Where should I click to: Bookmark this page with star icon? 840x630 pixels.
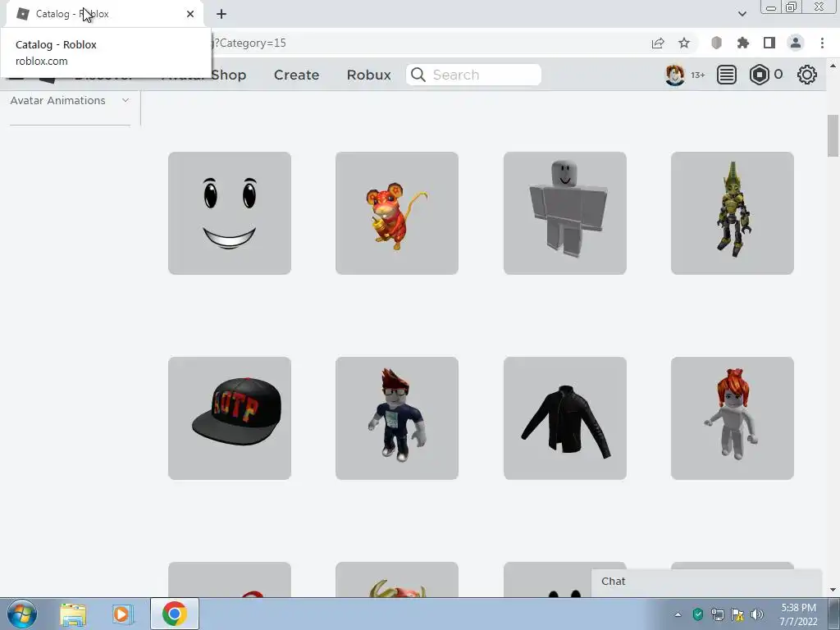click(x=684, y=43)
